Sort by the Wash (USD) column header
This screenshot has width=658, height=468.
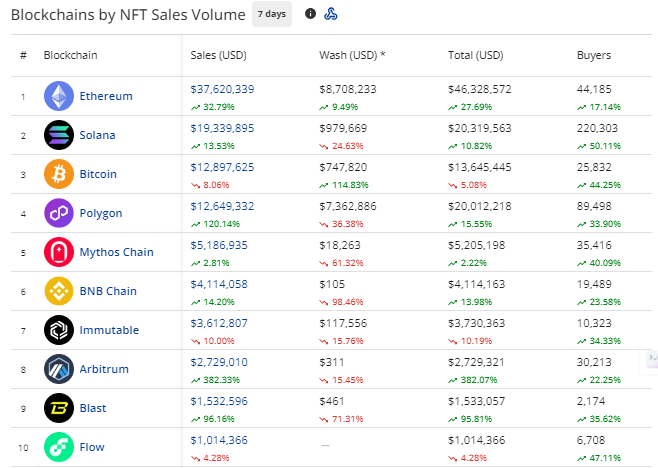point(352,55)
